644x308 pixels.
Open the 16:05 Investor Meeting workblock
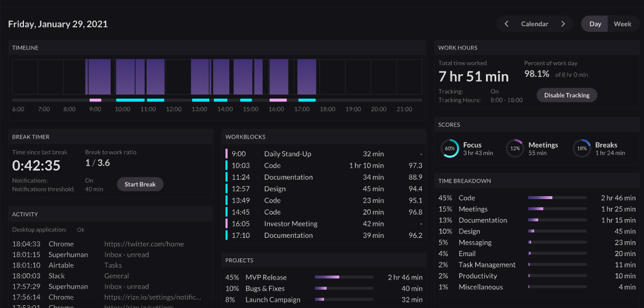[324, 224]
